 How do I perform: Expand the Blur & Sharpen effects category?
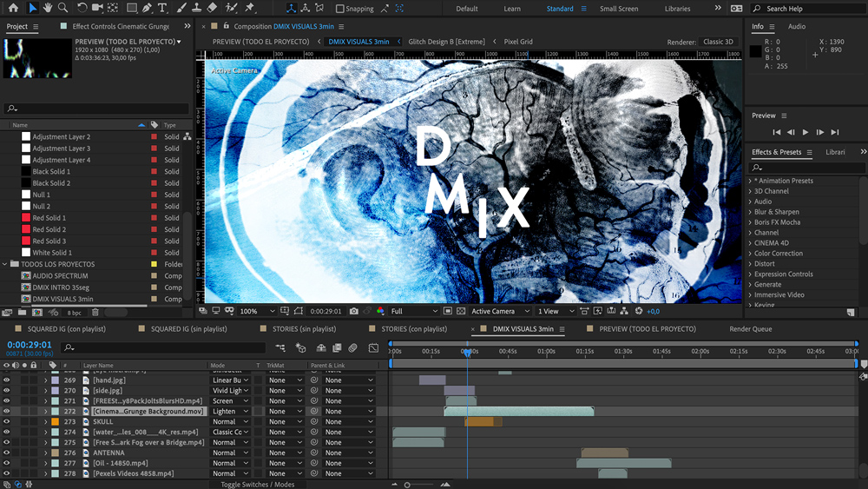click(750, 212)
